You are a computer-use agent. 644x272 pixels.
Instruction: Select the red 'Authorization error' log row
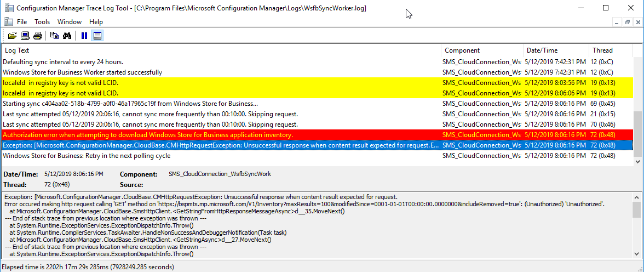click(x=317, y=135)
